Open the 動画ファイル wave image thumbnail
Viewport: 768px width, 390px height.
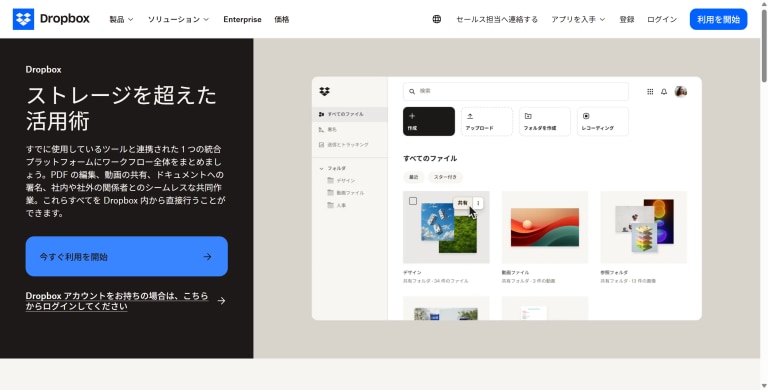tap(545, 227)
